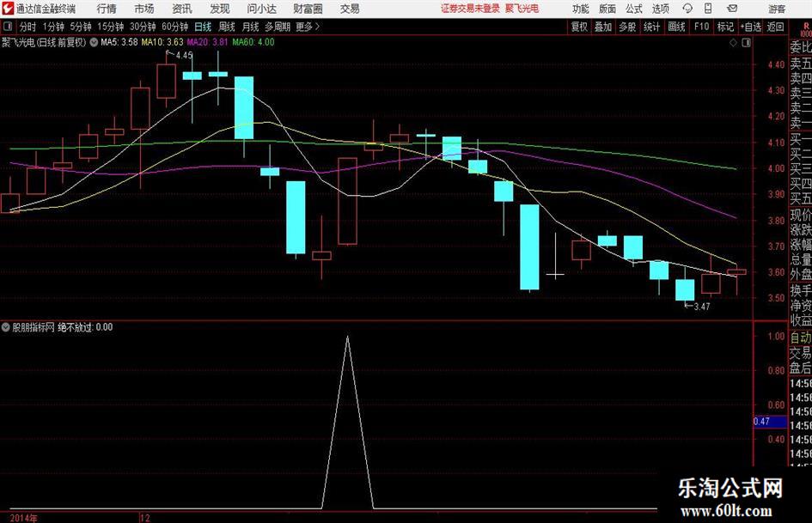Click the diamond icon above the chart
This screenshot has height=523, width=812.
[733, 43]
